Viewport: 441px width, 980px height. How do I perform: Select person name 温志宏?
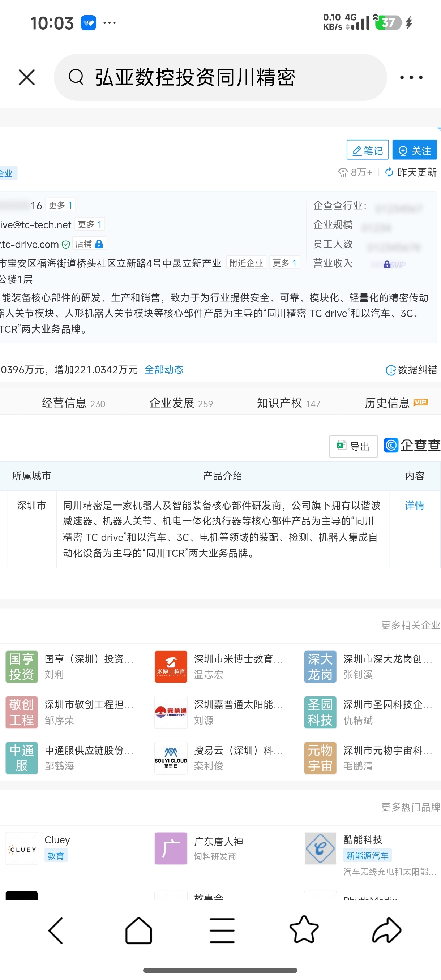[x=209, y=675]
